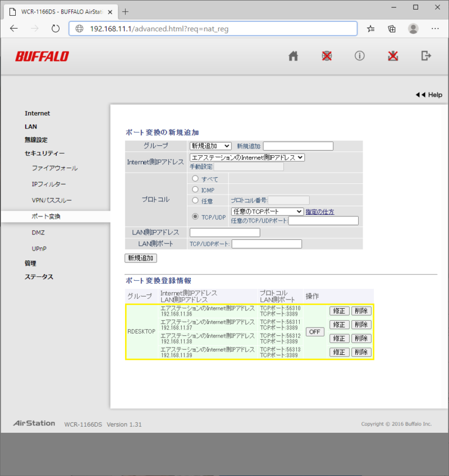
Task: Go to the router home icon
Action: (x=293, y=56)
